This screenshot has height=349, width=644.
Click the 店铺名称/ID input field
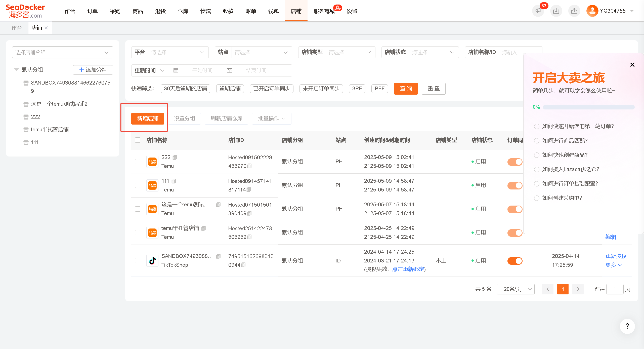pos(511,52)
